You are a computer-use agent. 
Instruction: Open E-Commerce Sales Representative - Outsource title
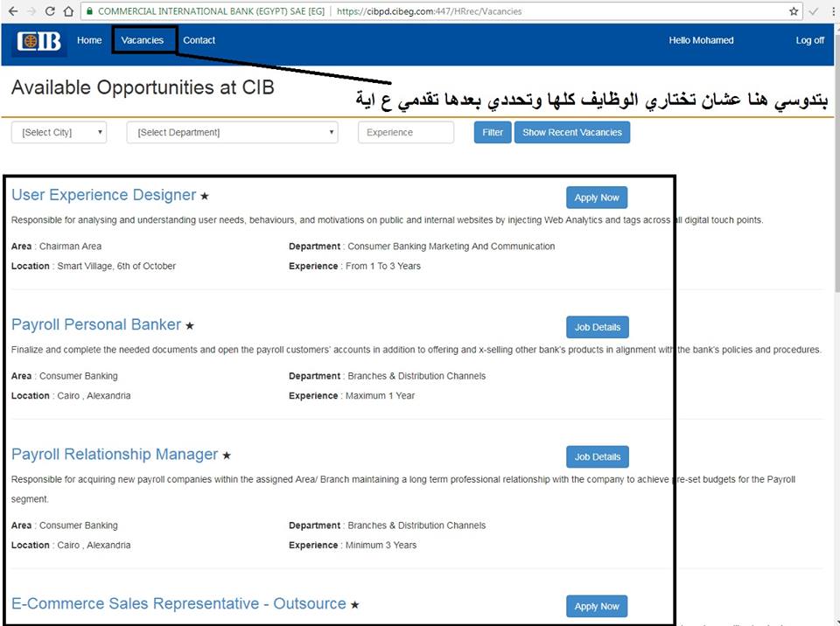tap(178, 603)
